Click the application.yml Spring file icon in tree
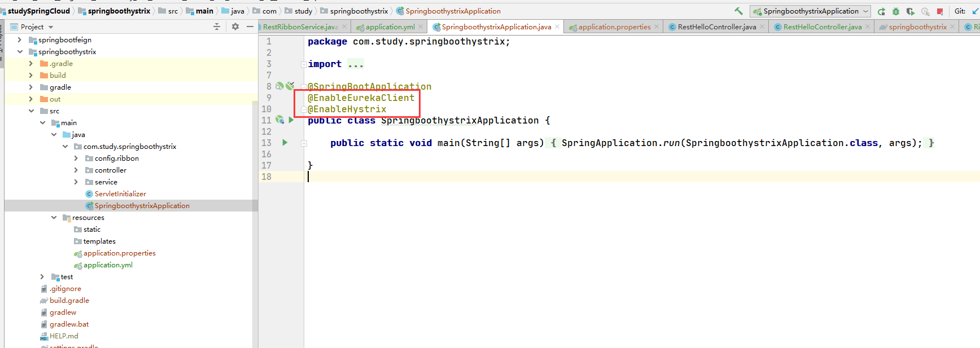Screen dimensions: 980x348 coord(78,265)
